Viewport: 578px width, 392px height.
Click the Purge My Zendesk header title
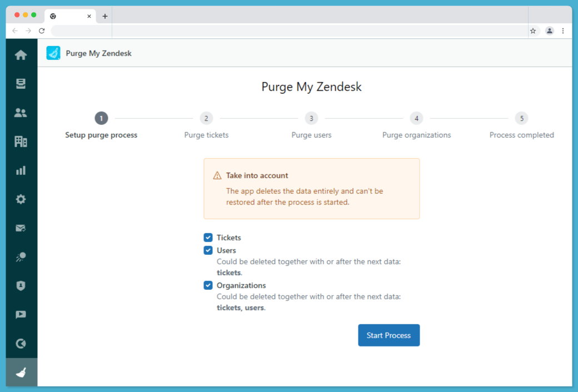pos(98,53)
